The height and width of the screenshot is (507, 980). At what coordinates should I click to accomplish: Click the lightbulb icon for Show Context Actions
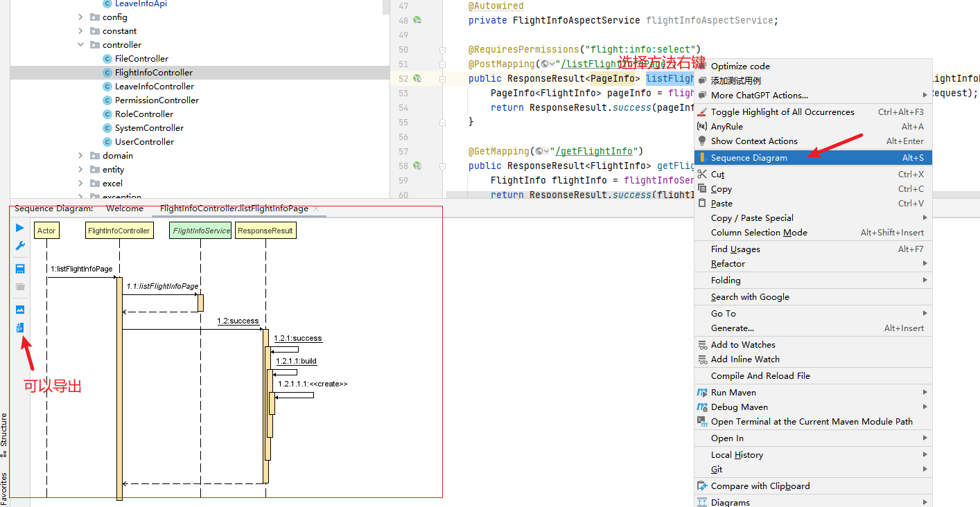(702, 141)
